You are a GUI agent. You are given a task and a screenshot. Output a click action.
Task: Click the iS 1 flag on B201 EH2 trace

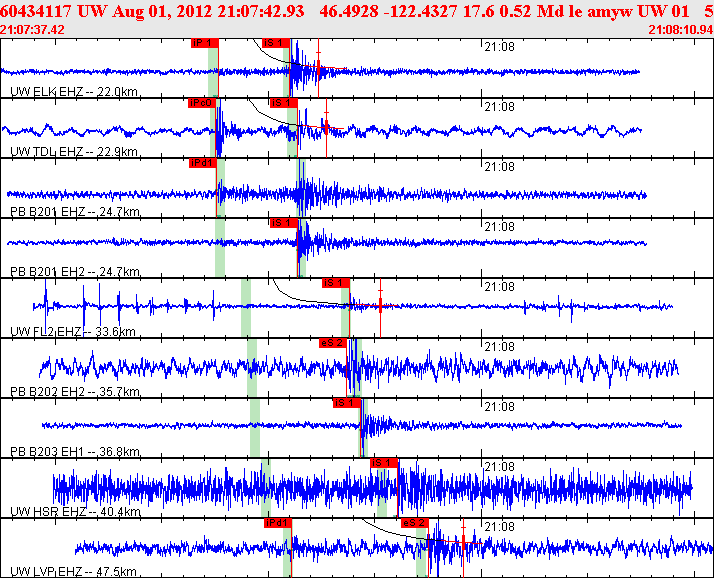284,222
